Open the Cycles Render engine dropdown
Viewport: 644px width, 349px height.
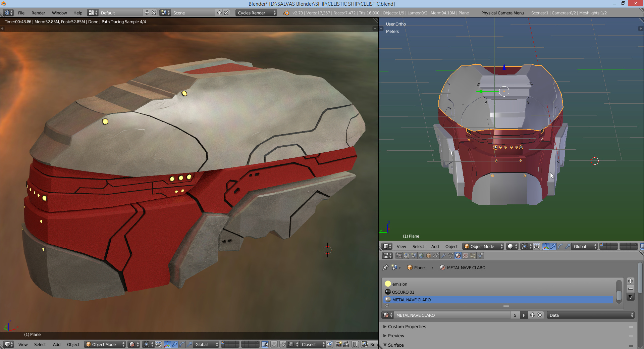tap(256, 13)
